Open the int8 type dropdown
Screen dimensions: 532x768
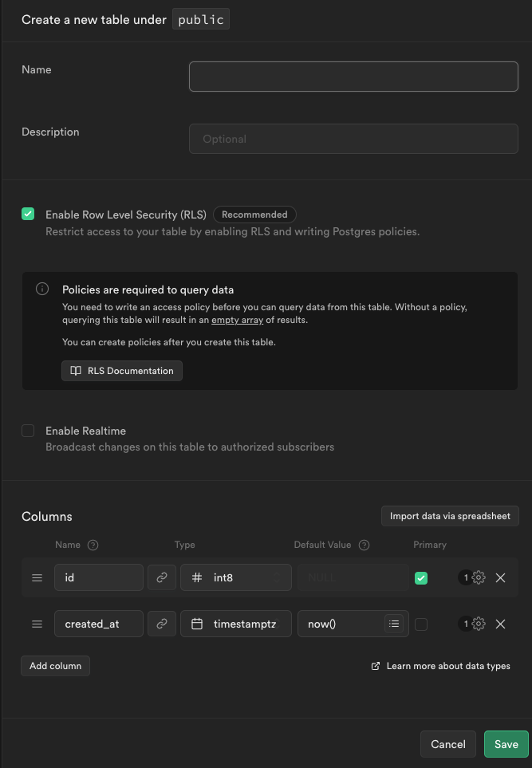(234, 577)
